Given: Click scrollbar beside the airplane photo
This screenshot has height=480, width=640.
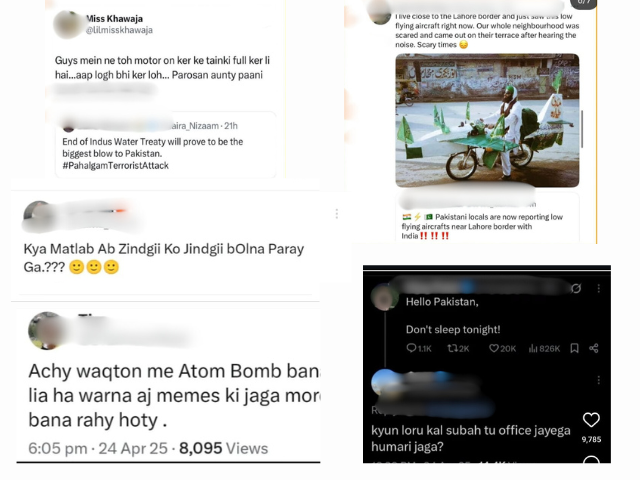Looking at the screenshot, I should 582,129.
